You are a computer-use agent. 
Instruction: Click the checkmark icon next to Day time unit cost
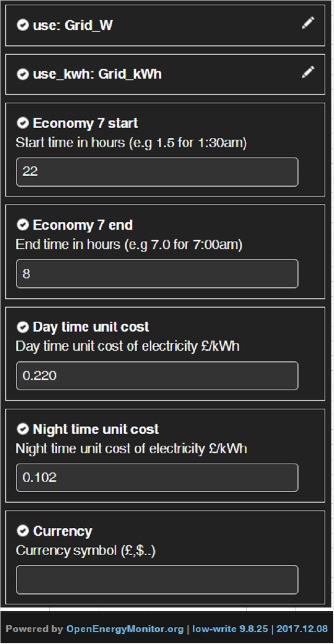pyautogui.click(x=22, y=327)
